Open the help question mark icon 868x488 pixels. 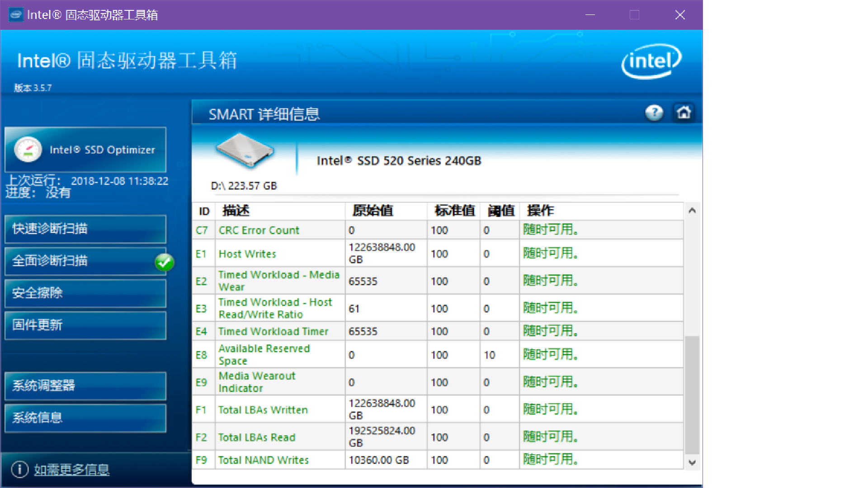click(654, 113)
